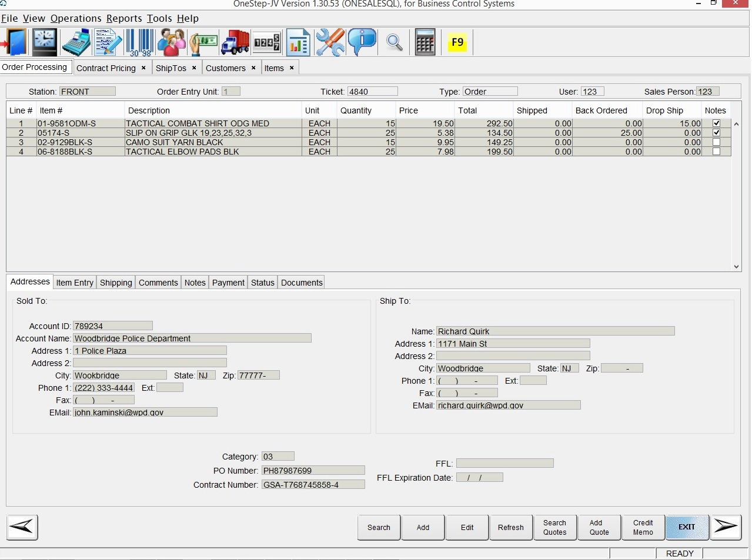Uncheck the Notes checkbox for line 1

click(716, 123)
